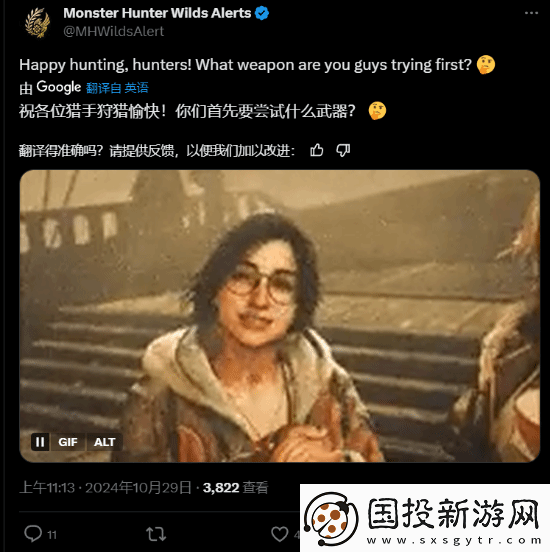550x552 pixels.
Task: Click the 3,822 查看 view count
Action: (236, 488)
